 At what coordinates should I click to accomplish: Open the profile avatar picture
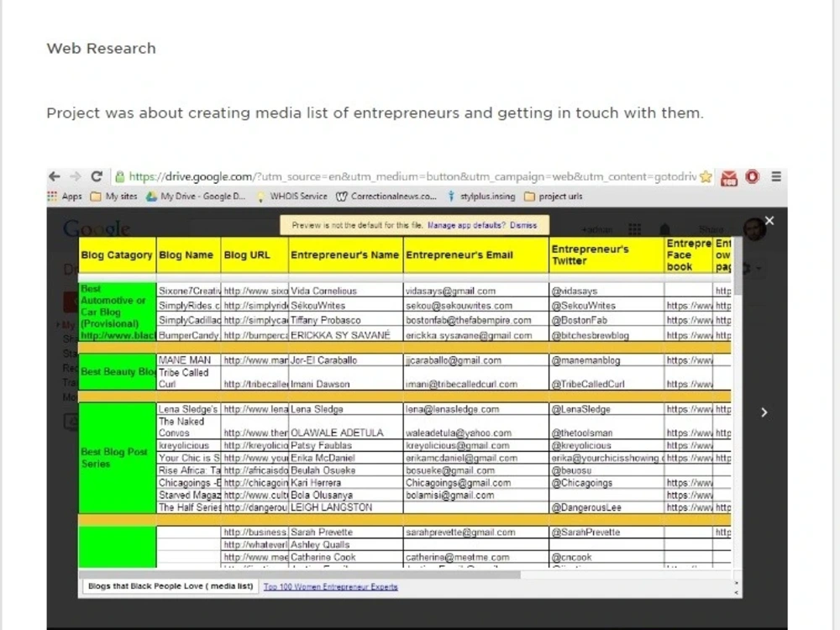point(754,229)
